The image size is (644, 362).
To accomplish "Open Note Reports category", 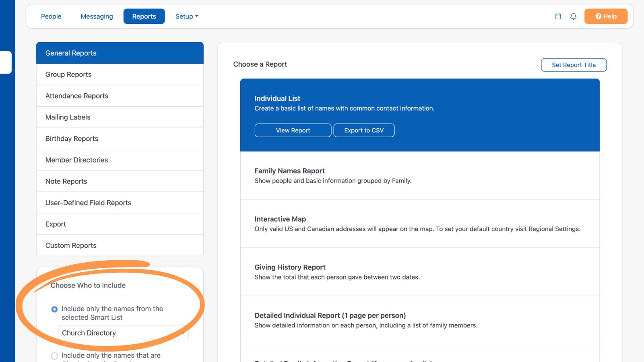I will click(x=120, y=181).
